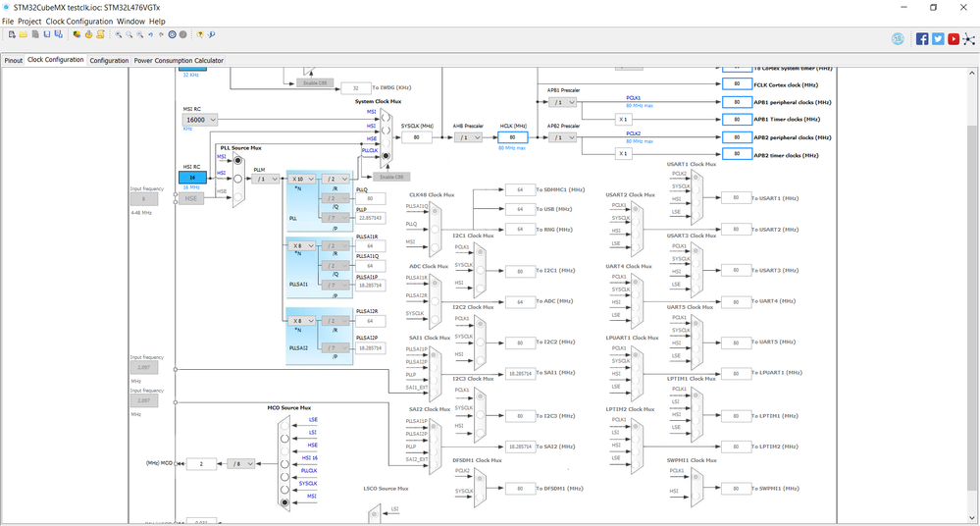This screenshot has height=526, width=980.
Task: Expand the AHB Prescaler dropdown
Action: pos(468,137)
